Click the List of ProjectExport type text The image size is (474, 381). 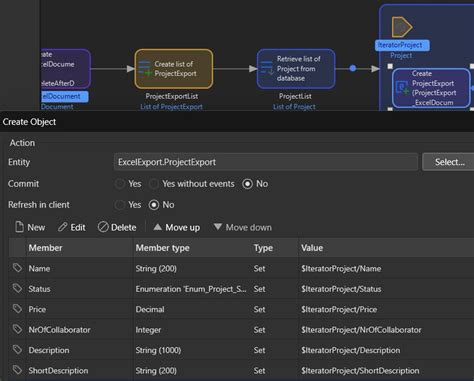click(171, 107)
